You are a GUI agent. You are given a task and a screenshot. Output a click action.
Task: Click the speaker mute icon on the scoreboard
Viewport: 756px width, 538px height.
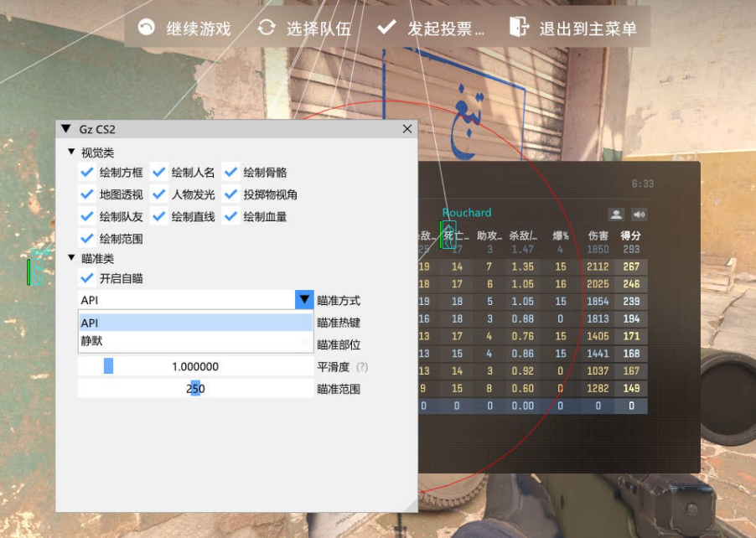[x=639, y=215]
